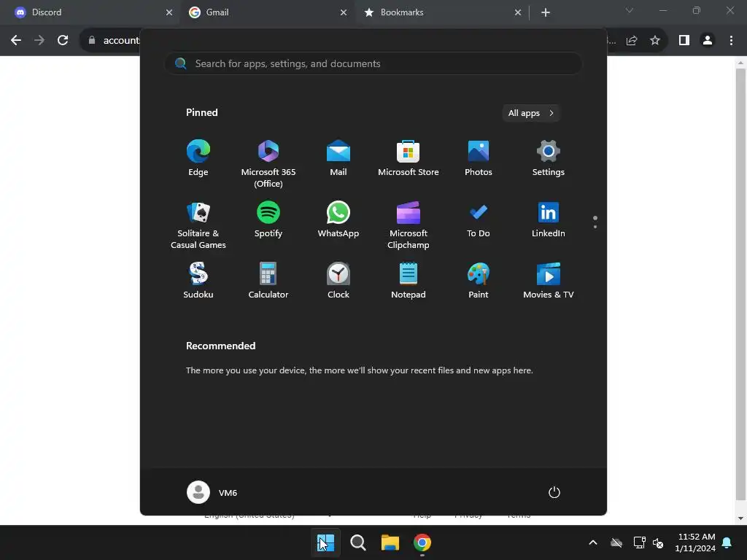Open the OneDrive tray icon
The height and width of the screenshot is (560, 747).
(616, 542)
